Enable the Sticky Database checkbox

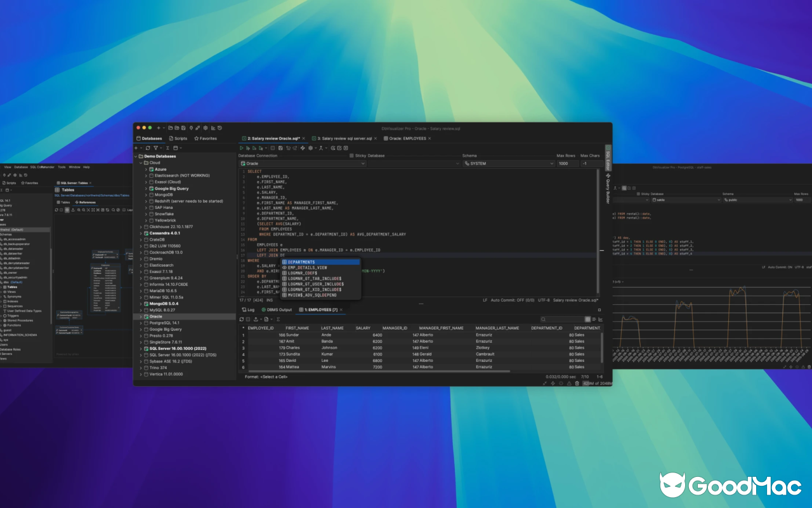click(351, 156)
